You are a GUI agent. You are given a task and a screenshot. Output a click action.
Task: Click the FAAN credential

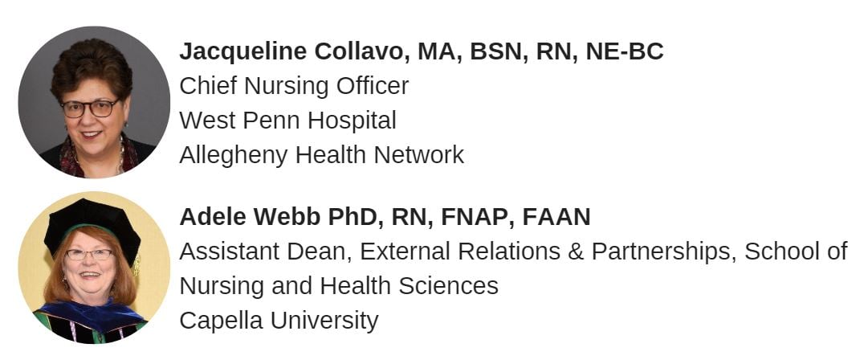[556, 217]
